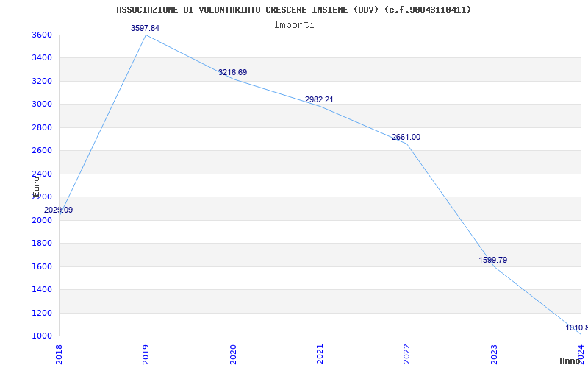Click the 2600 y-axis tick label
Viewport: 588px width, 368px height.
pyautogui.click(x=42, y=151)
